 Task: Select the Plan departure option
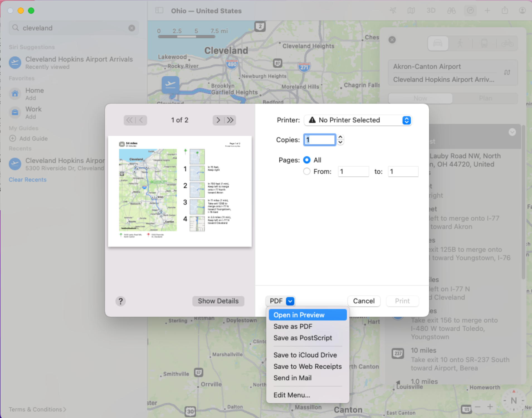tap(485, 98)
